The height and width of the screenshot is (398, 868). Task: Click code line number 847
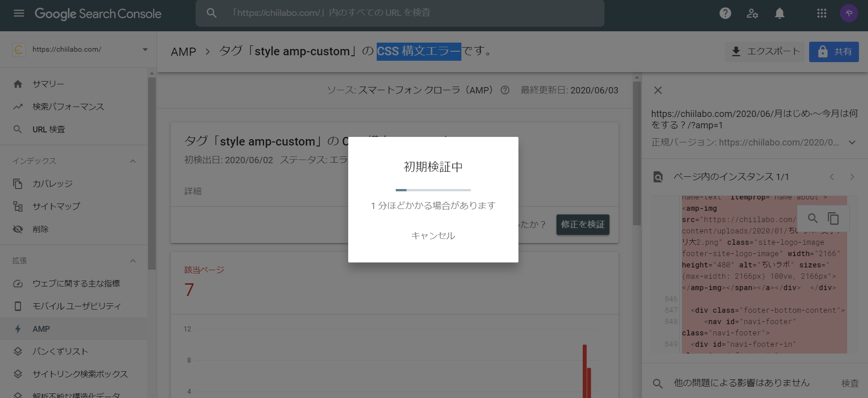[x=671, y=310]
